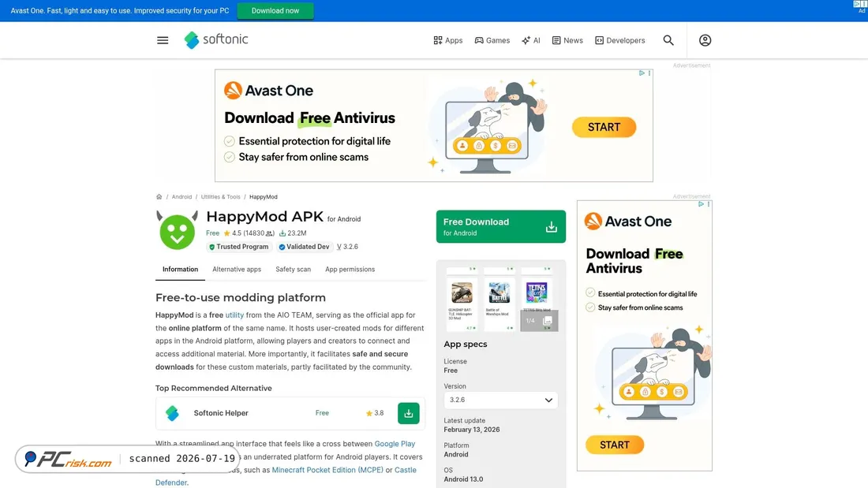Click the V 3.2.6 version label

[x=348, y=247]
